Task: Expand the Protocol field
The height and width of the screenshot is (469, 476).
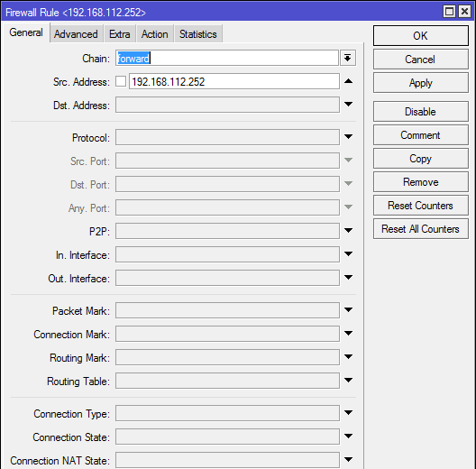Action: pos(349,137)
